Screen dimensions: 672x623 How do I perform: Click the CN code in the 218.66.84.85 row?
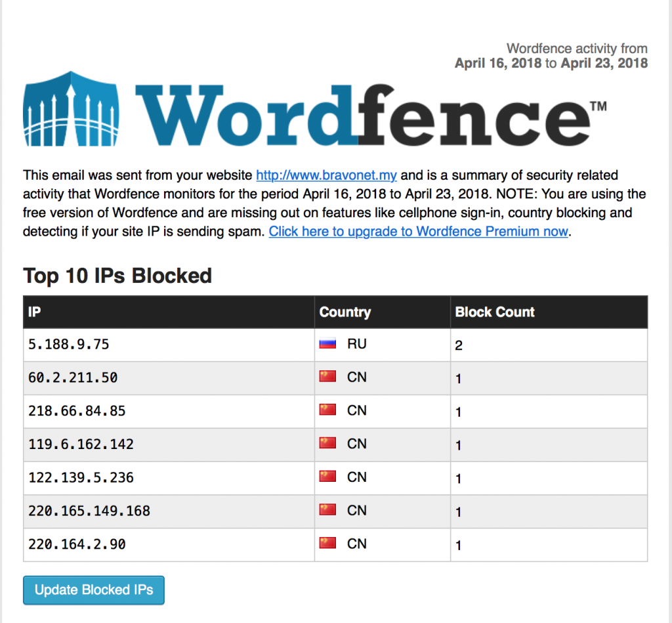pos(356,411)
